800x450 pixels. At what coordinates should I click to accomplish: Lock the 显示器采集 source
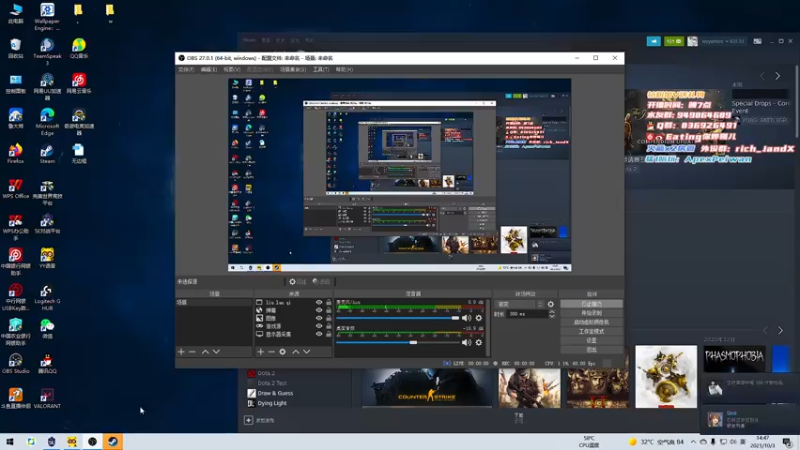[x=329, y=334]
